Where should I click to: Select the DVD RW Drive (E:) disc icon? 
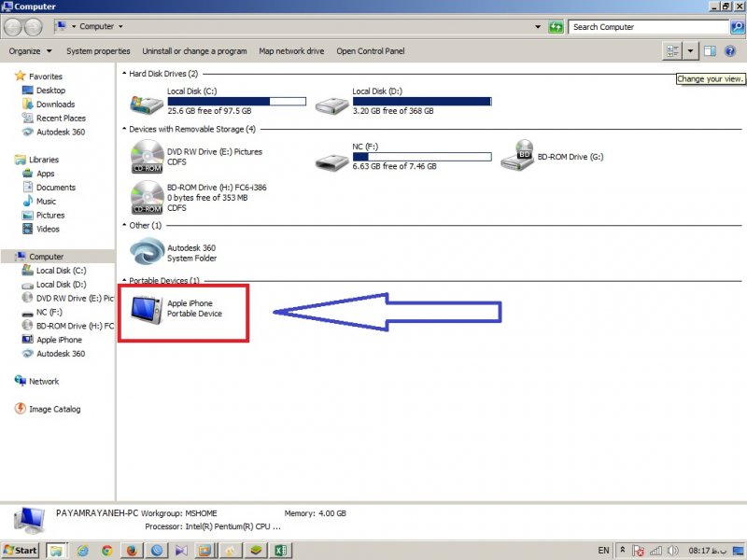(148, 156)
